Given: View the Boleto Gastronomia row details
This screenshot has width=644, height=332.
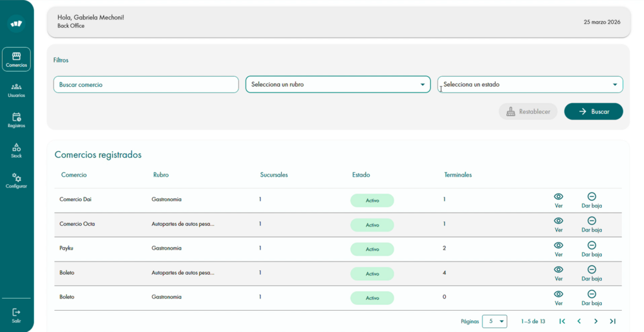Looking at the screenshot, I should click(558, 298).
